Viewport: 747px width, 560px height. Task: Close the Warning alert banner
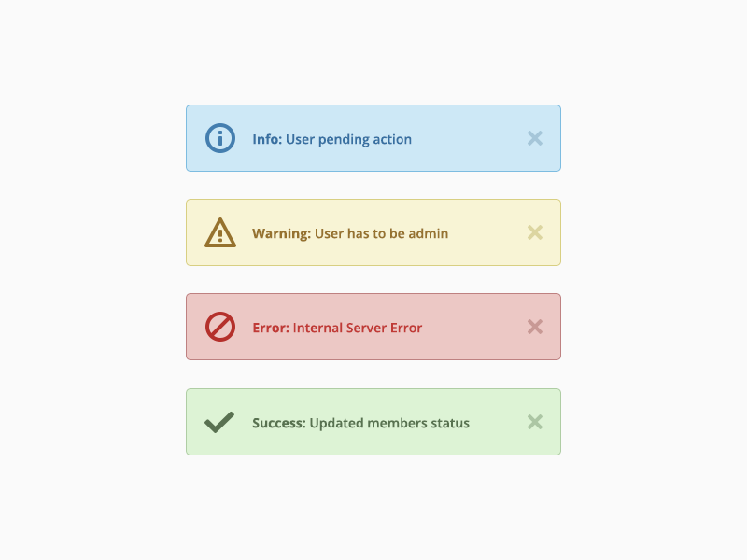click(534, 232)
